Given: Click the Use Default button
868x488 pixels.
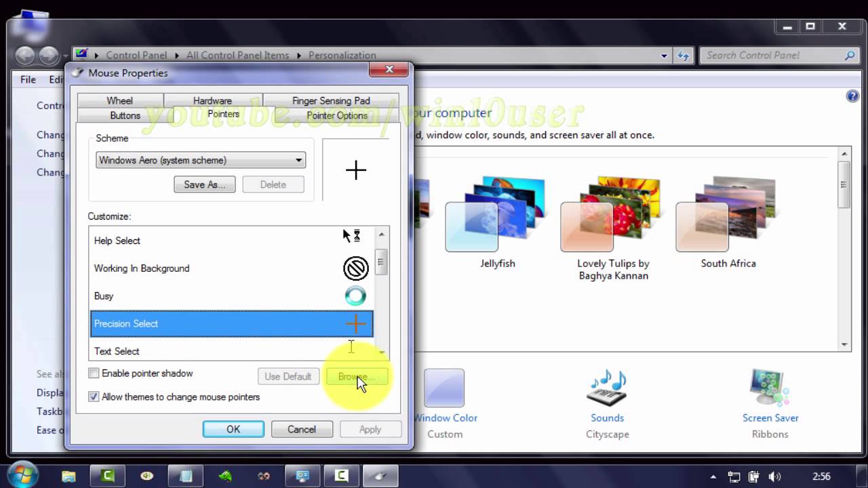Looking at the screenshot, I should coord(288,376).
